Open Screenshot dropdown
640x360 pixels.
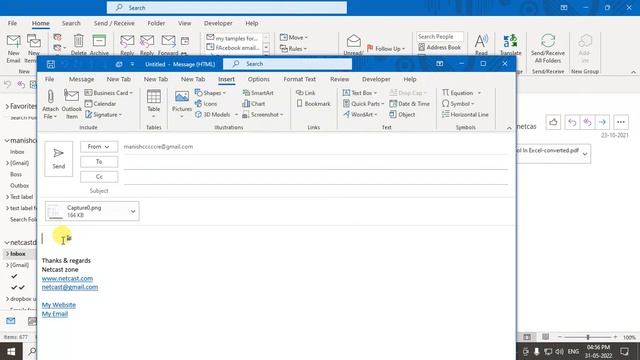263,115
